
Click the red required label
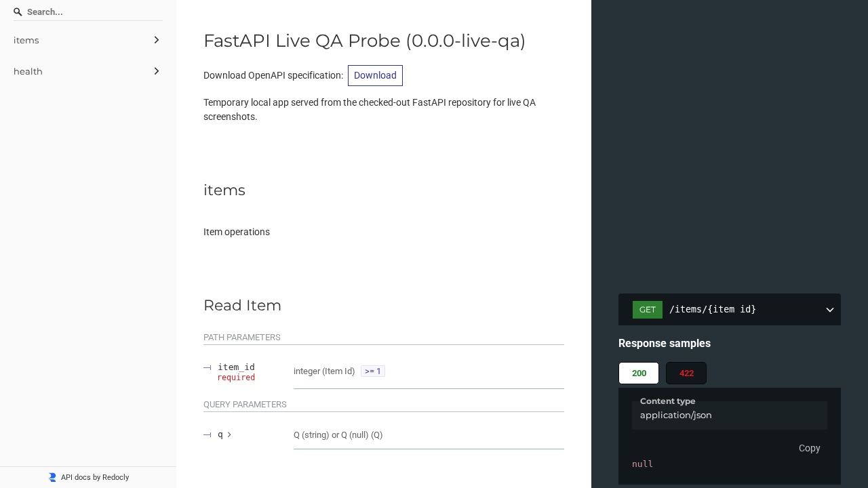236,378
